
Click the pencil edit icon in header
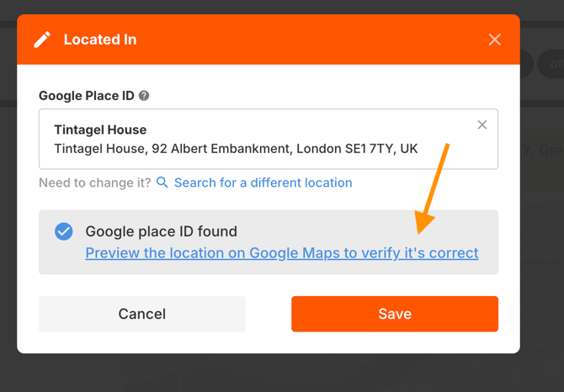[42, 40]
